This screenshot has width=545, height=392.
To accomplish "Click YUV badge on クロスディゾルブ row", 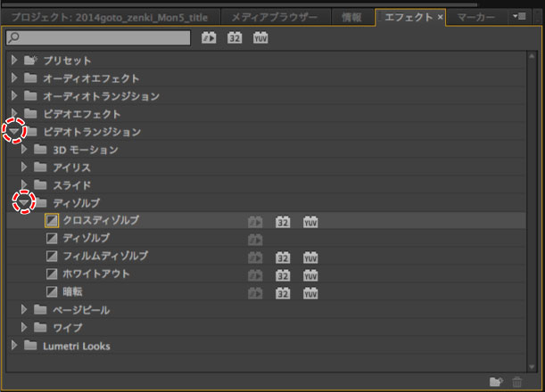I will (x=310, y=222).
